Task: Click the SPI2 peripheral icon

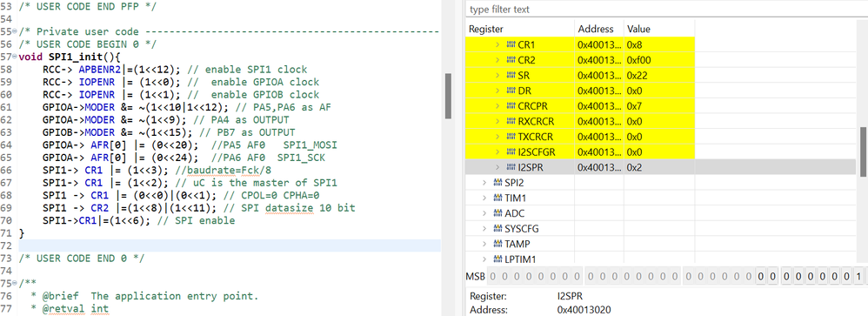Action: pos(497,182)
